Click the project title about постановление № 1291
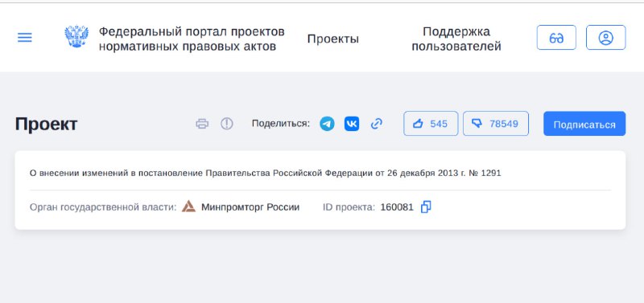This screenshot has height=303, width=644. click(x=266, y=173)
